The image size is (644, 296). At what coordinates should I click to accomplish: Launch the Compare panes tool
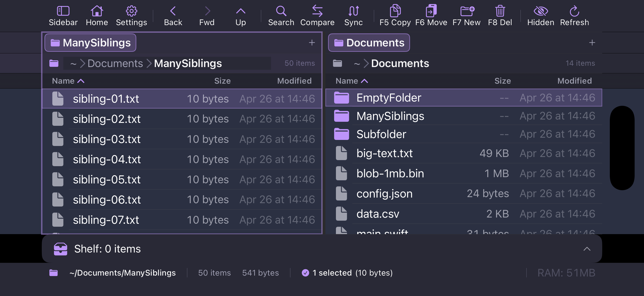317,16
